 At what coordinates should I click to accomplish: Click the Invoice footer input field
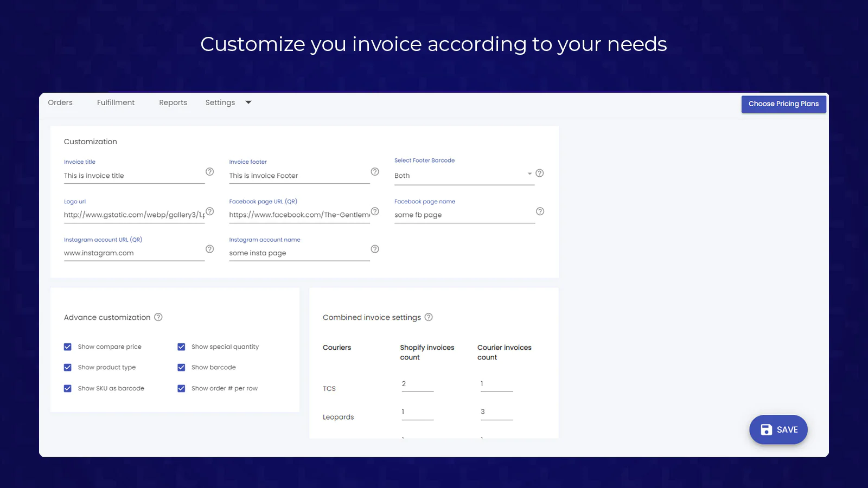pyautogui.click(x=299, y=176)
